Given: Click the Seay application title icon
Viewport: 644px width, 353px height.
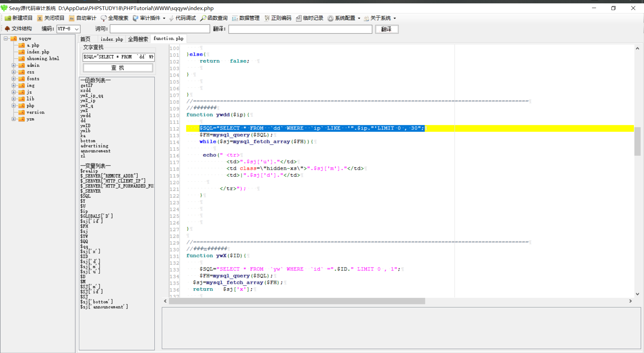Looking at the screenshot, I should tap(4, 8).
